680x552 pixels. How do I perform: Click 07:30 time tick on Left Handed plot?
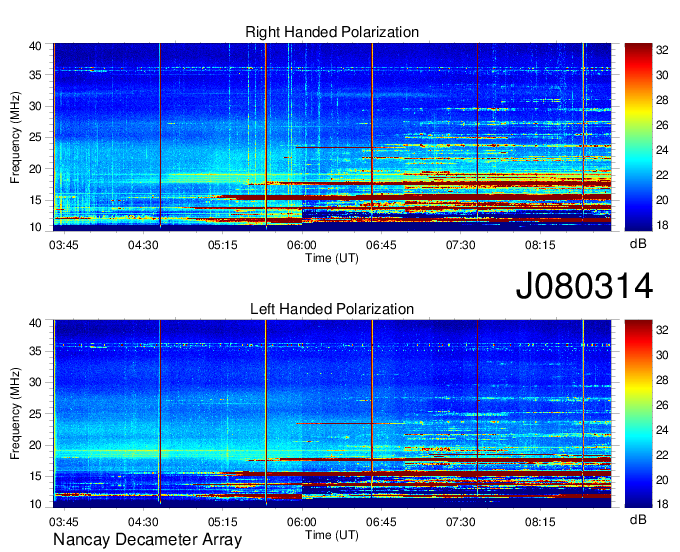tap(461, 522)
